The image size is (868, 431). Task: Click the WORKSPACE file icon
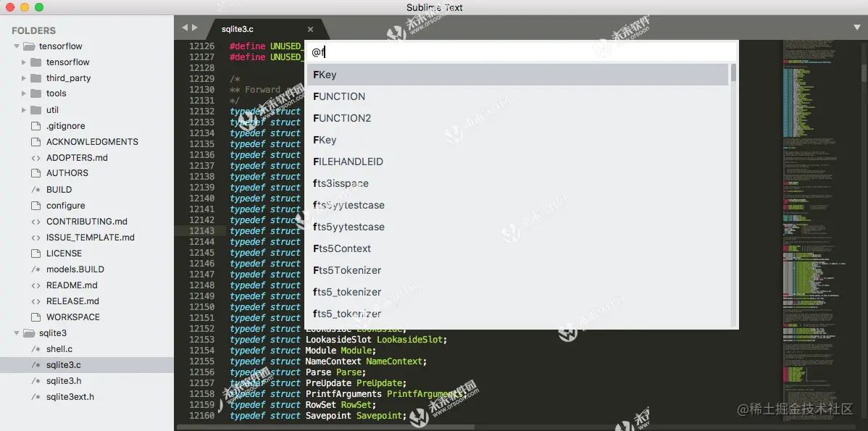tap(36, 317)
